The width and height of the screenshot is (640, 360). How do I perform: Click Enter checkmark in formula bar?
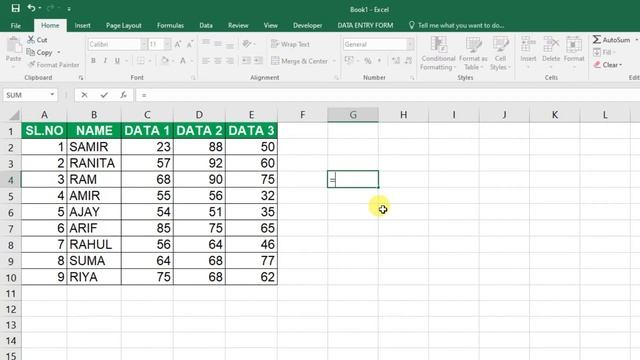[104, 95]
